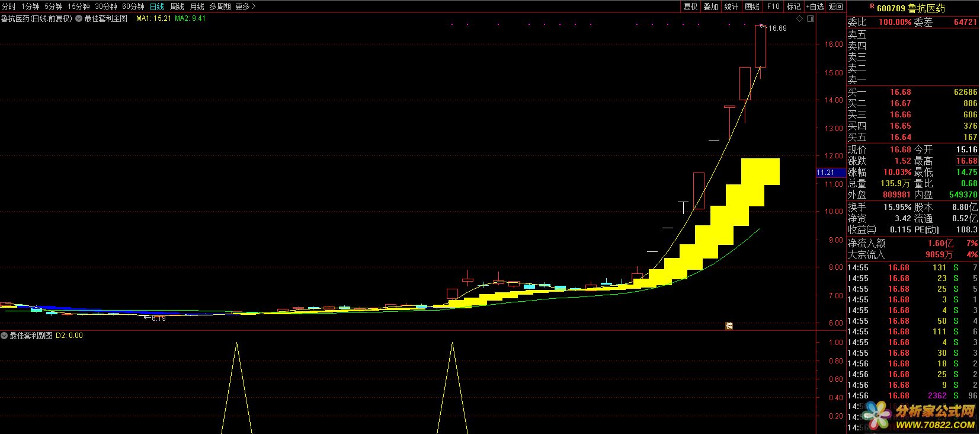Switch to 月线 monthly chart
980x434 pixels.
197,7
